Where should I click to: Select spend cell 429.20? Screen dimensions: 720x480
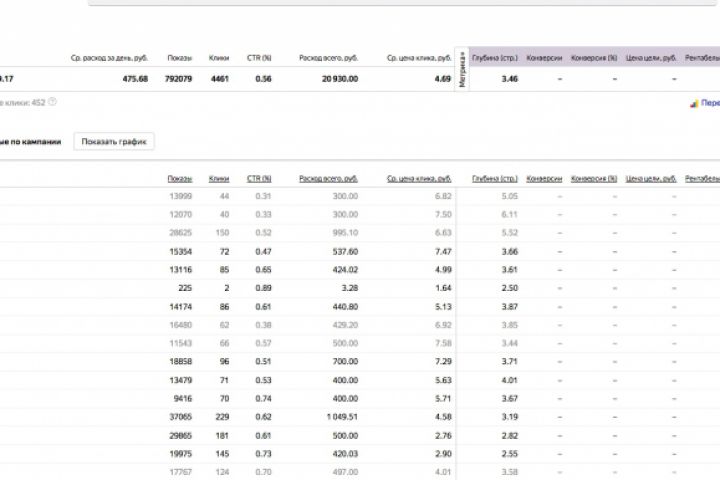tap(345, 325)
